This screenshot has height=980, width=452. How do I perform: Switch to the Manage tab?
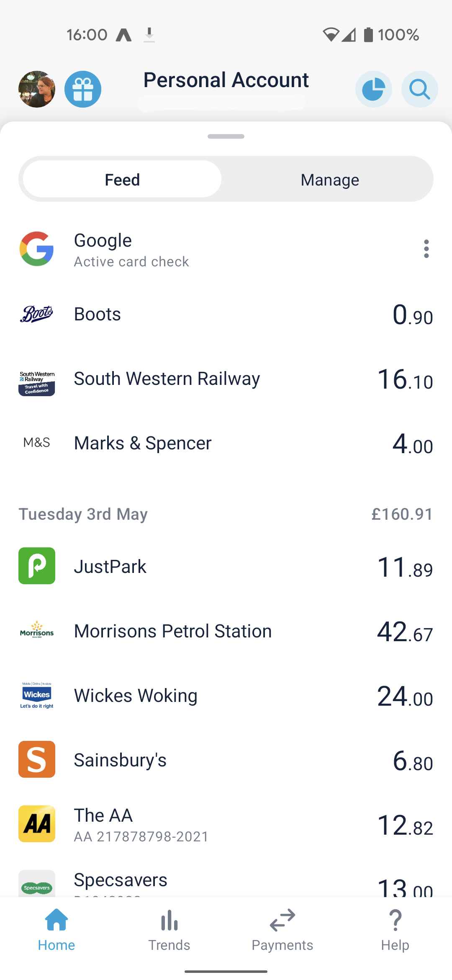point(330,180)
